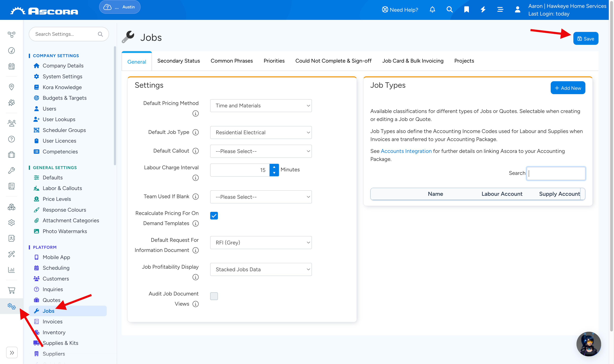The image size is (614, 364).
Task: Click the Labour Charge Interval number field
Action: click(240, 170)
